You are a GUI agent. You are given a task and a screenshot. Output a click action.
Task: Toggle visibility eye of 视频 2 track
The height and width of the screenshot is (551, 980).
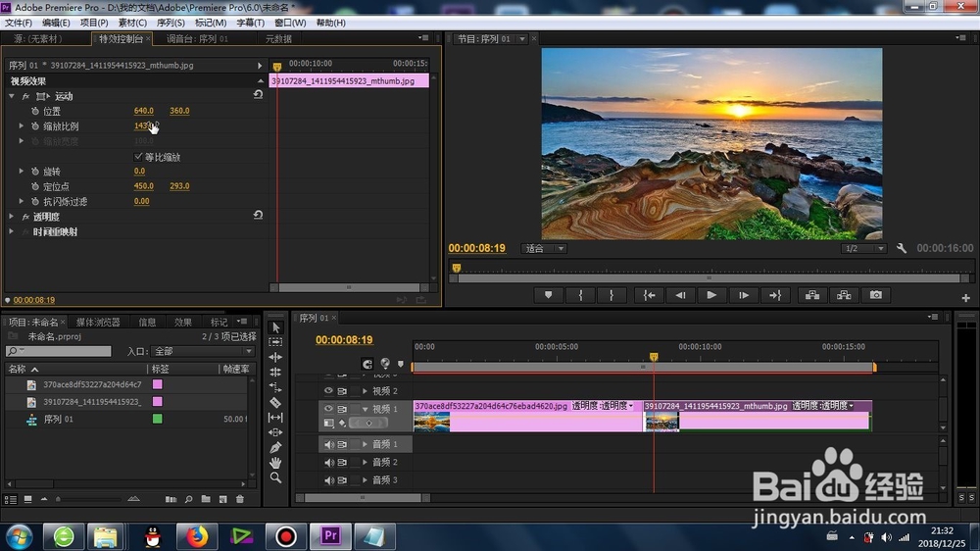pos(328,391)
